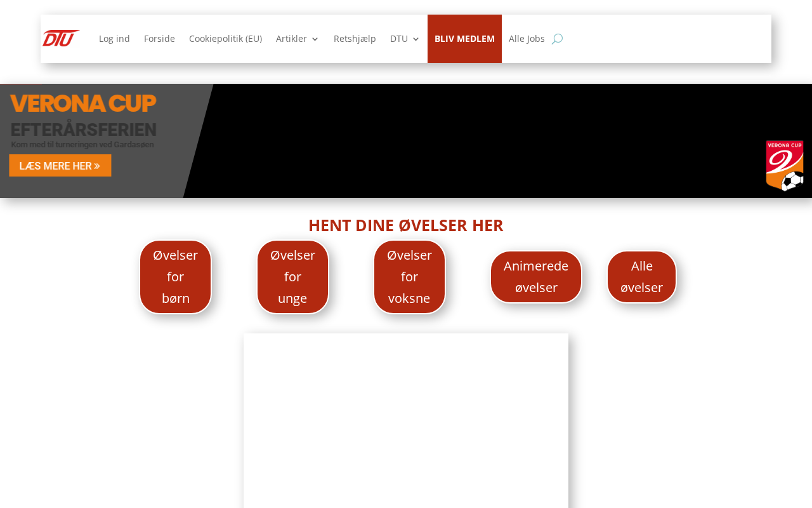Viewport: 812px width, 508px height.
Task: Open the Øvelser for børn button
Action: [176, 277]
